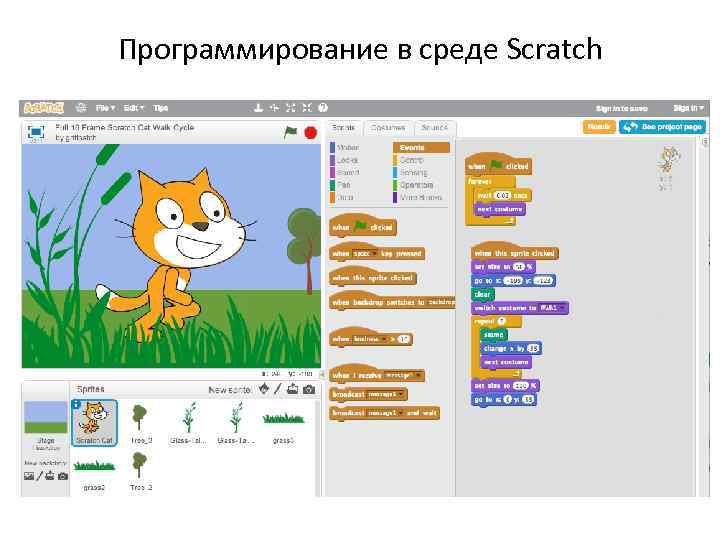Screen dimensions: 720x540
Task: Open backdrop dropdown in 'when backdrop switches to' block
Action: click(x=442, y=303)
